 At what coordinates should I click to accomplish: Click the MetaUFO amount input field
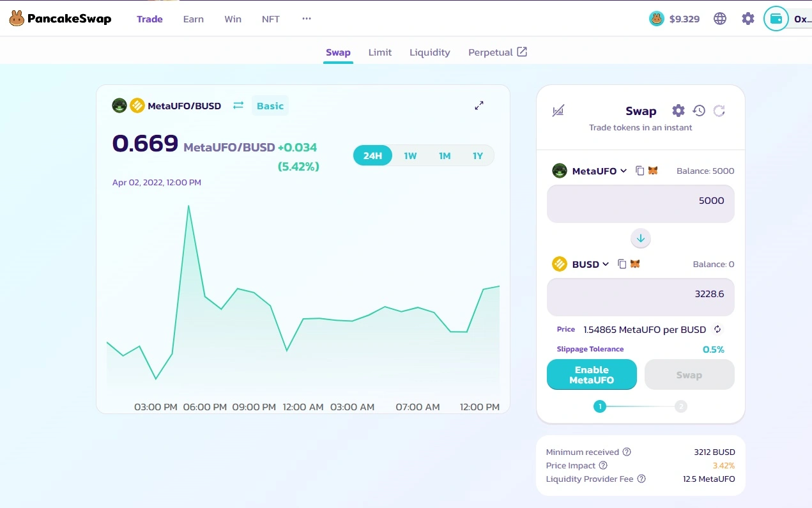641,204
